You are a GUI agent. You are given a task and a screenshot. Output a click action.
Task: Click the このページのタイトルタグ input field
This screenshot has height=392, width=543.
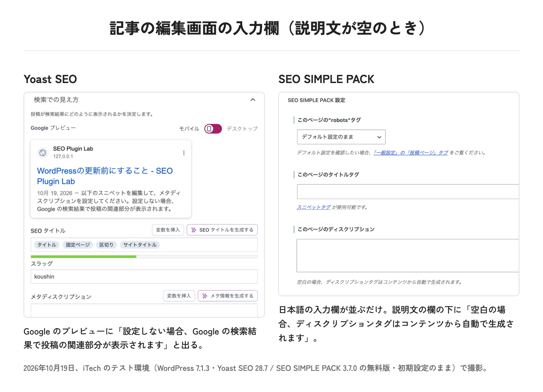pos(408,192)
